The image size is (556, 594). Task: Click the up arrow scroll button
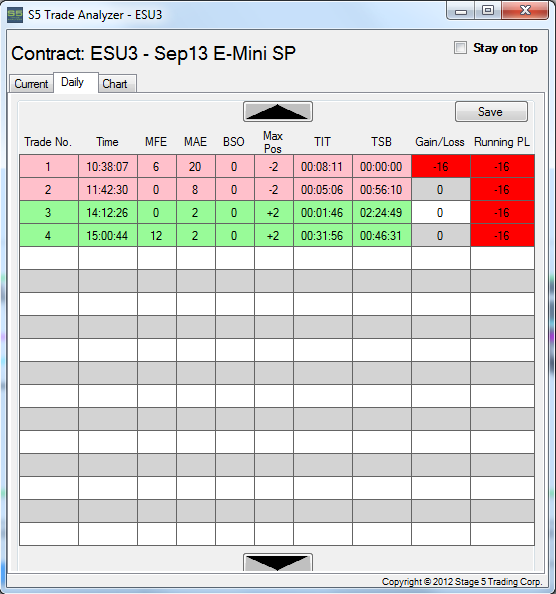point(278,112)
